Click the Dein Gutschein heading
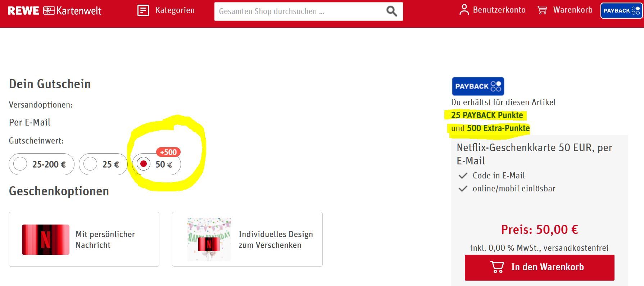The image size is (644, 286). (x=50, y=84)
